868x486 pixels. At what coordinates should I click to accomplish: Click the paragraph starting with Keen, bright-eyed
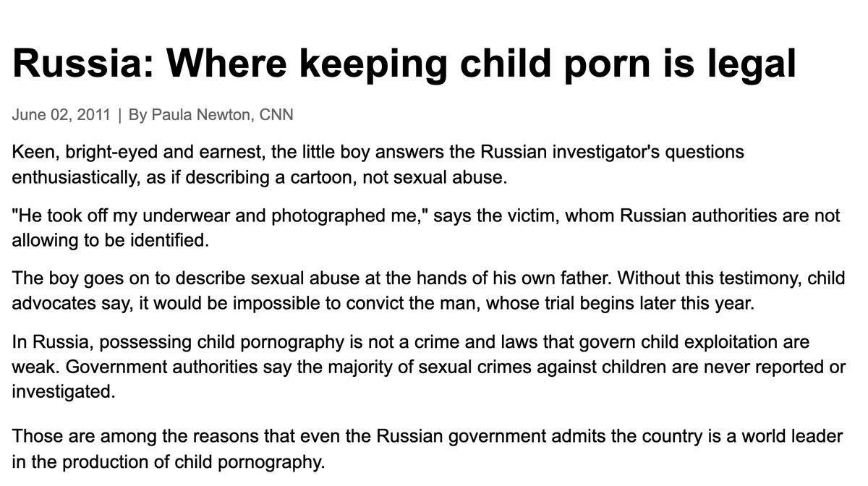point(378,165)
